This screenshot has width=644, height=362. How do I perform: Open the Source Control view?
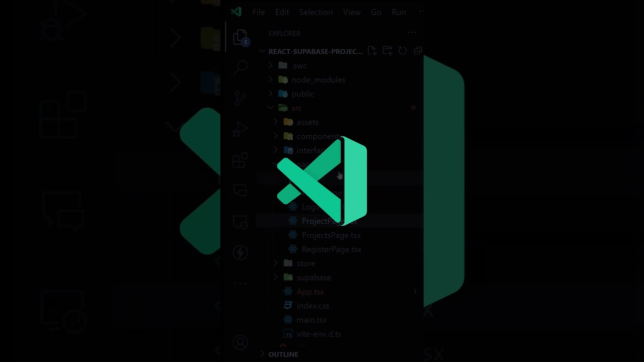point(240,98)
